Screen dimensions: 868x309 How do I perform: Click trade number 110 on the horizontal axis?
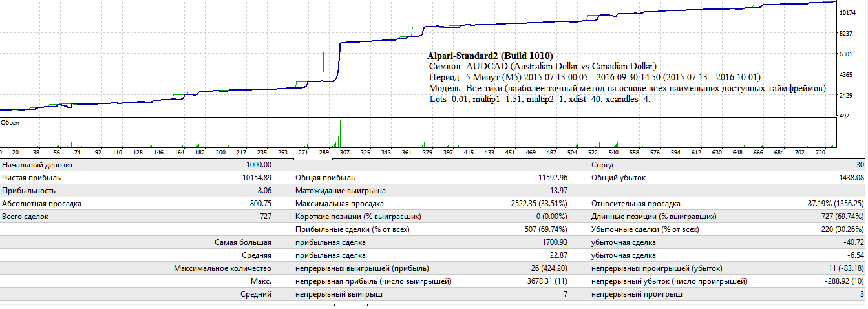pos(117,153)
